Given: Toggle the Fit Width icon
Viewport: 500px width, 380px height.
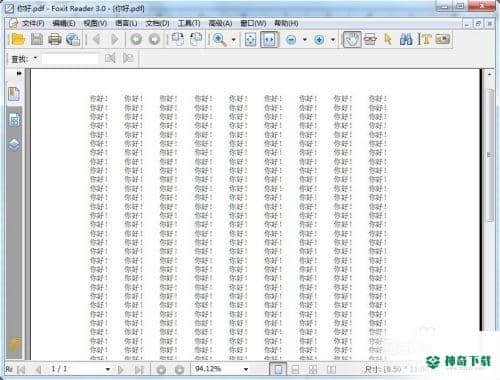Looking at the screenshot, I should click(x=269, y=40).
